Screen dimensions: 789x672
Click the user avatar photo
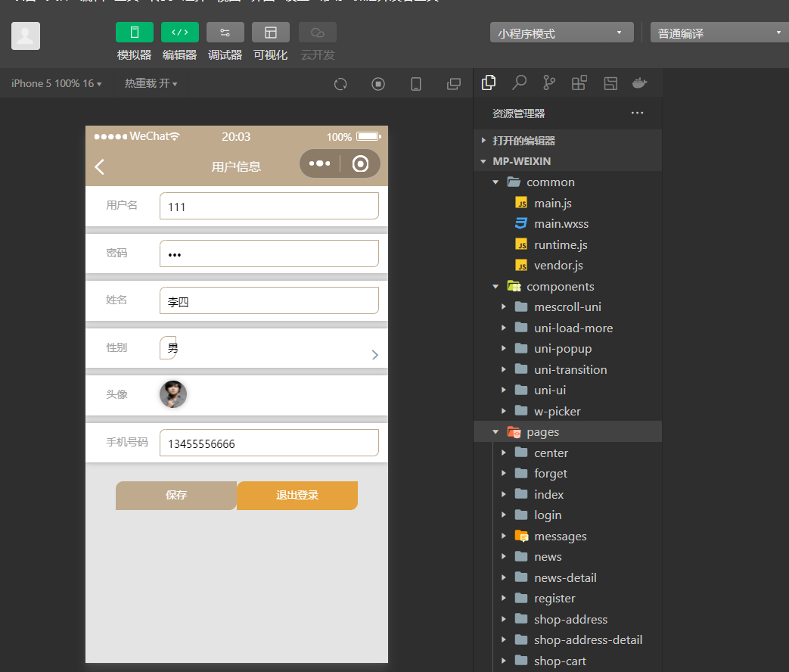click(x=173, y=394)
